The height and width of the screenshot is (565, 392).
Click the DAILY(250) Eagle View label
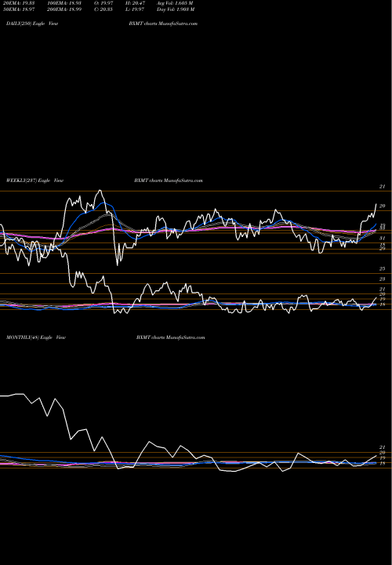pyautogui.click(x=32, y=24)
